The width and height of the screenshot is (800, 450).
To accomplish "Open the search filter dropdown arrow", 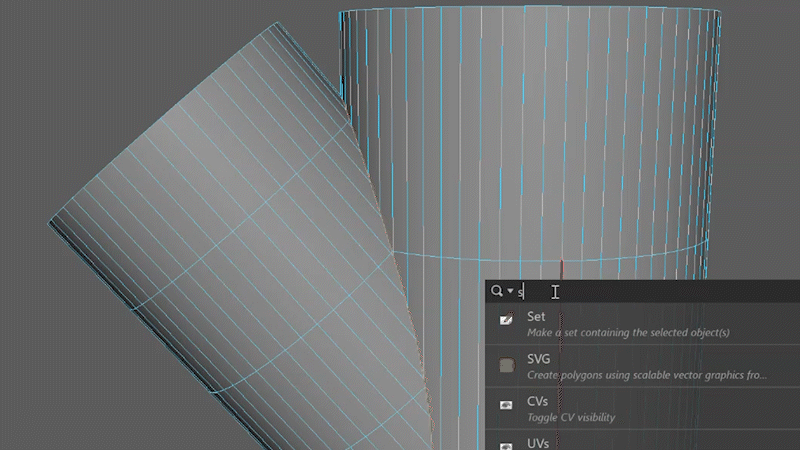I will coord(510,291).
